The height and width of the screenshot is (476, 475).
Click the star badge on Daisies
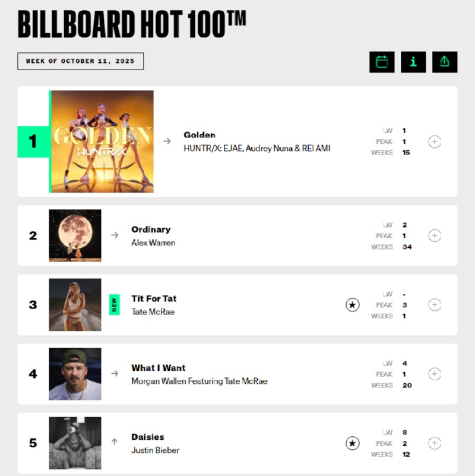pos(353,443)
